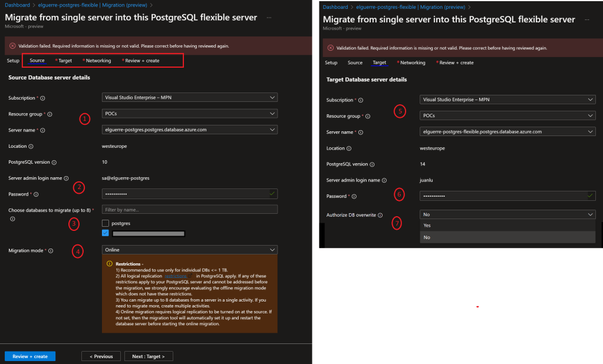Open Review + create tab in right panel
Screen dimensions: 603x364
click(x=456, y=62)
